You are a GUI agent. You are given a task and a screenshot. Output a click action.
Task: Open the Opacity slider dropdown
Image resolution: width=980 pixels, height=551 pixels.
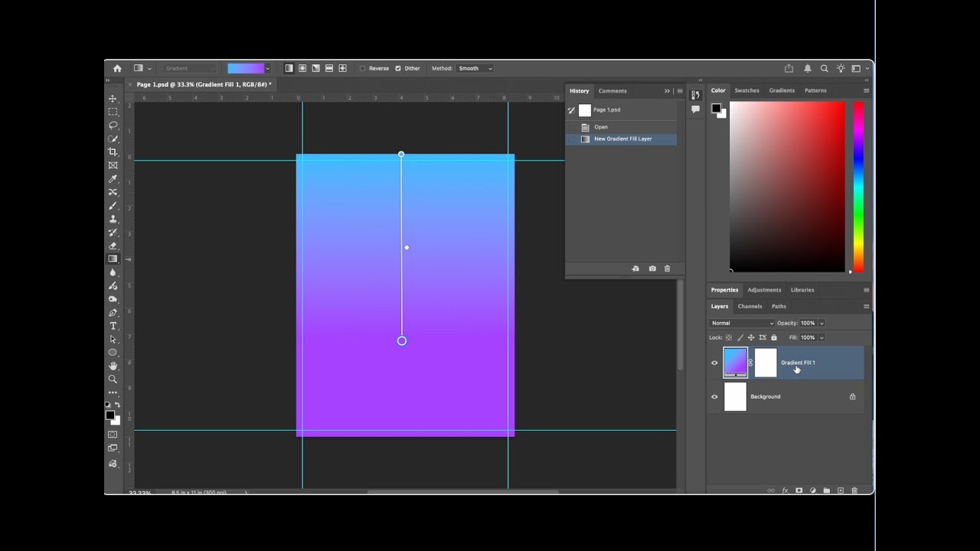pos(822,323)
